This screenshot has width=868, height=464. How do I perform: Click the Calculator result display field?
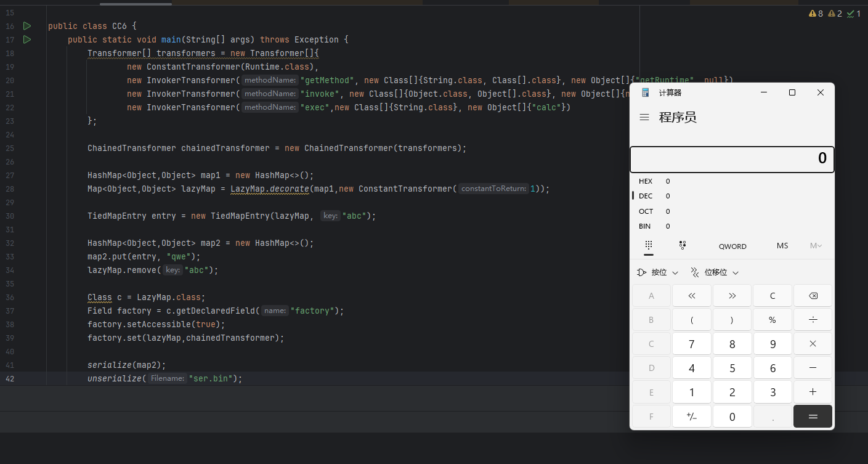pyautogui.click(x=732, y=159)
